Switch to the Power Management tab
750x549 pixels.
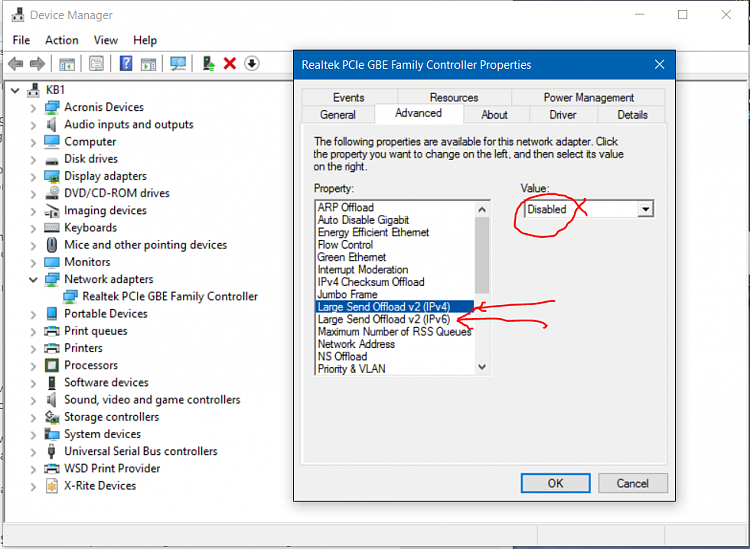(588, 98)
